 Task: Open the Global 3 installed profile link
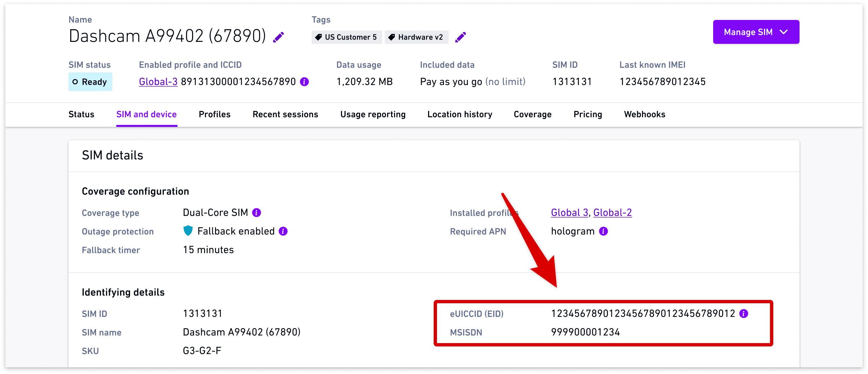click(569, 213)
